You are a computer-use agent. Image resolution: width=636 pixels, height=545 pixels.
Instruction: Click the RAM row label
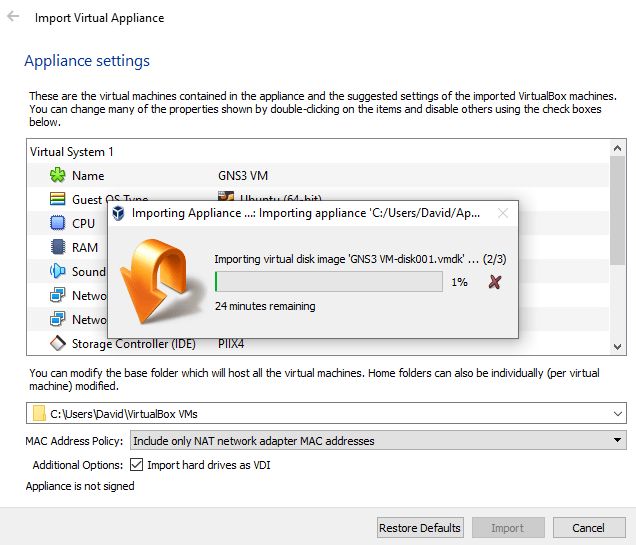pyautogui.click(x=85, y=247)
